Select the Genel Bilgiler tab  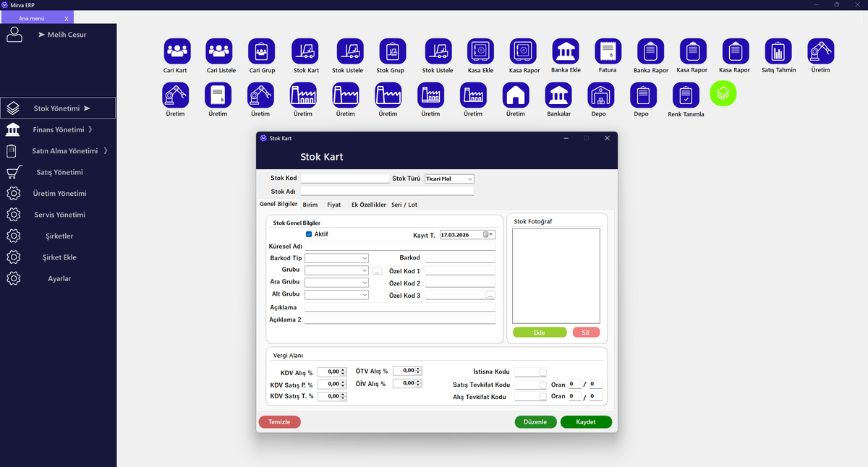point(278,204)
